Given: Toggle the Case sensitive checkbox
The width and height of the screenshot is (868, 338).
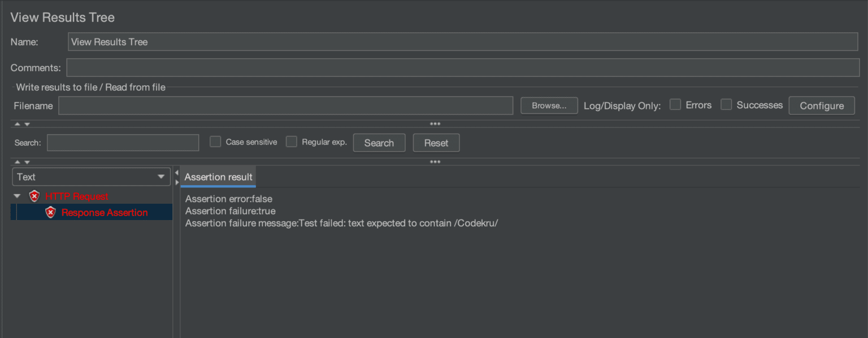Looking at the screenshot, I should point(215,142).
